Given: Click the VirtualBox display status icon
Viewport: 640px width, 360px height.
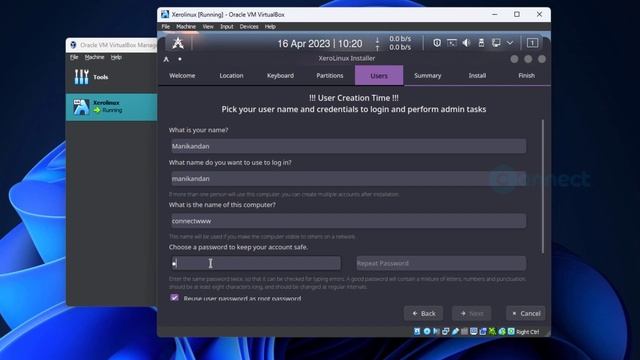Looking at the screenshot, I should point(473,331).
